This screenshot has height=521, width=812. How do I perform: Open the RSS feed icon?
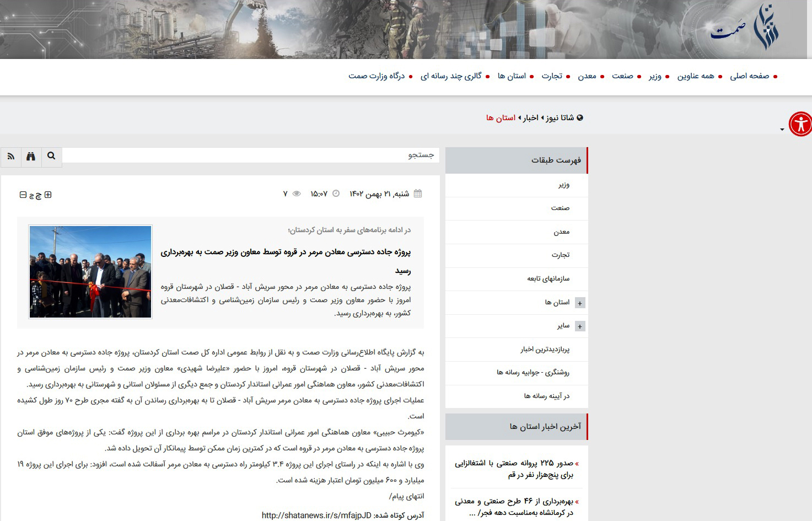(x=10, y=156)
